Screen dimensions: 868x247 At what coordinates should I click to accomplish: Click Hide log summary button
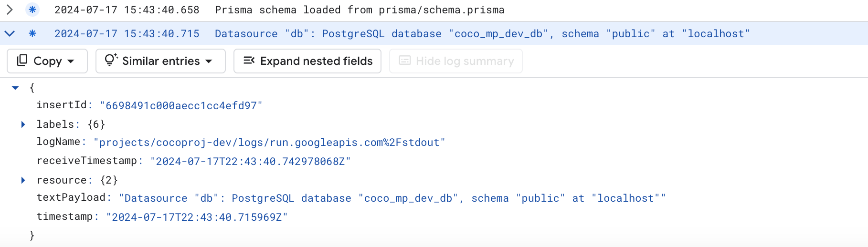[x=456, y=61]
